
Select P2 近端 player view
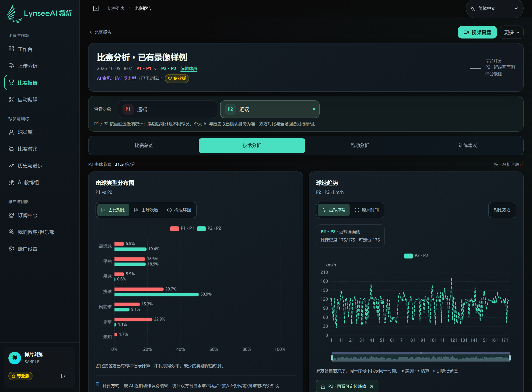[x=269, y=109]
